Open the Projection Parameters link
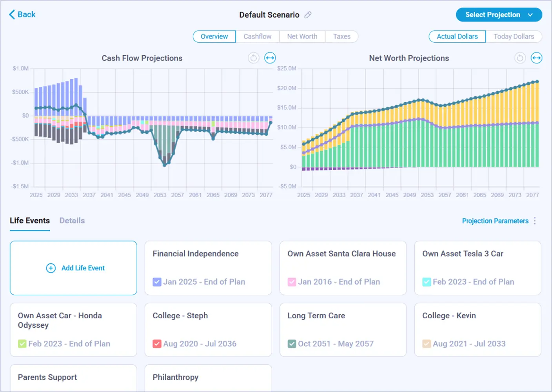This screenshot has height=392, width=552. point(495,221)
